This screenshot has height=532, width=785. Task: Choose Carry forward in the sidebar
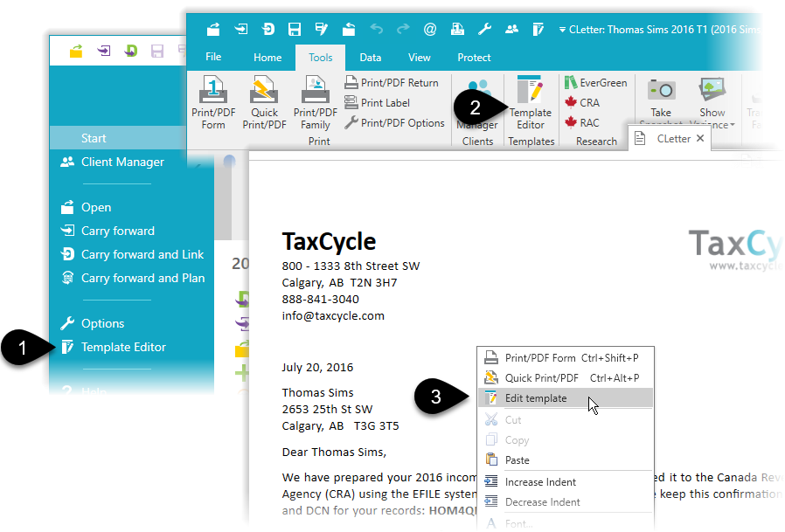point(108,231)
